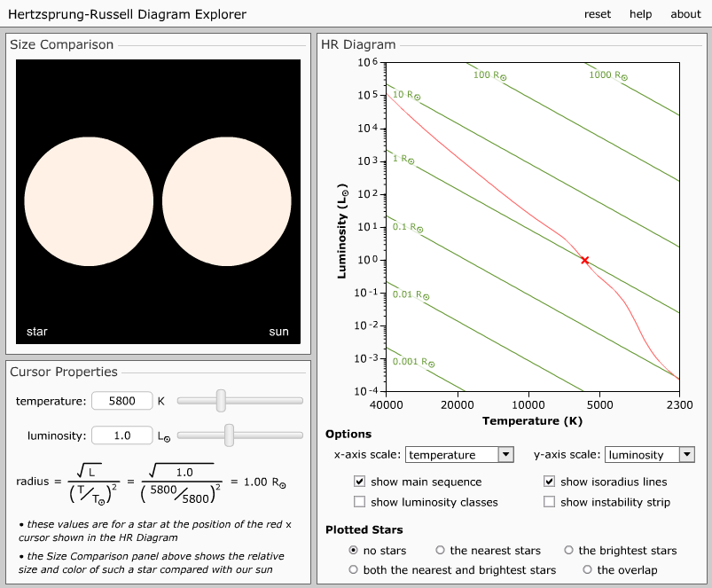Enable show luminosity classes
The width and height of the screenshot is (712, 588).
click(360, 501)
